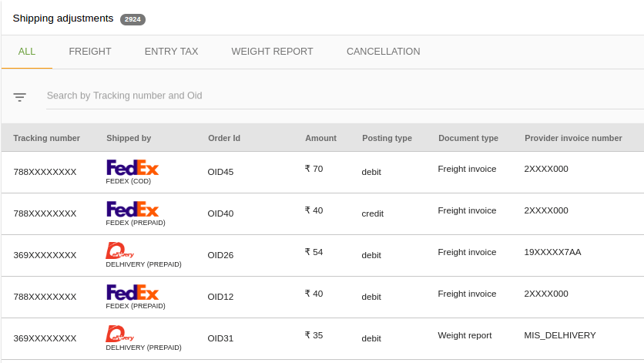The image size is (644, 363).
Task: Click Delhivery logo in OID26 row
Action: 120,250
